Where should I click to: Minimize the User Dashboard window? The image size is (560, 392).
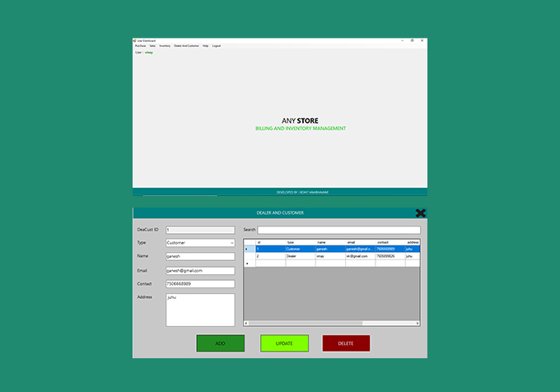(x=403, y=40)
